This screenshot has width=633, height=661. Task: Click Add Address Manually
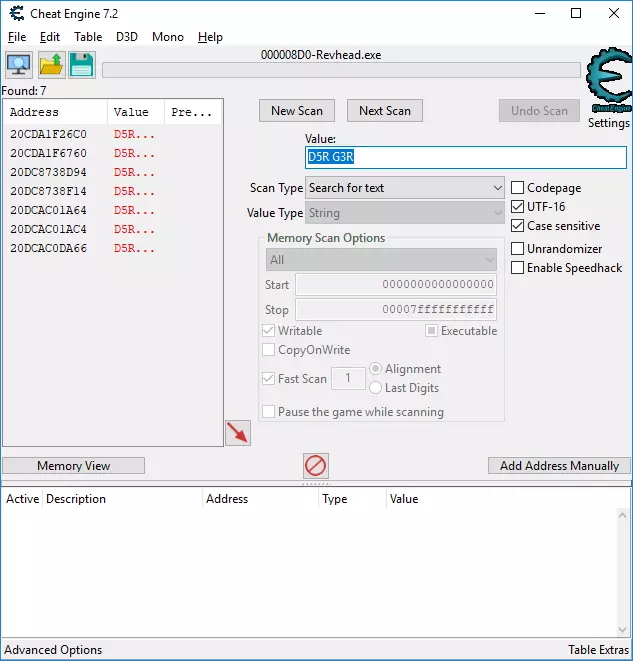click(560, 466)
